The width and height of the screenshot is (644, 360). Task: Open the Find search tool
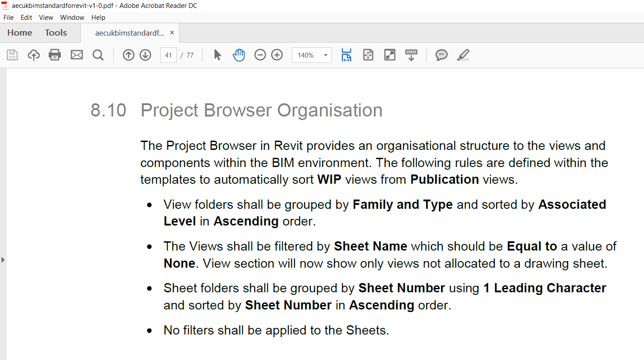click(x=98, y=55)
